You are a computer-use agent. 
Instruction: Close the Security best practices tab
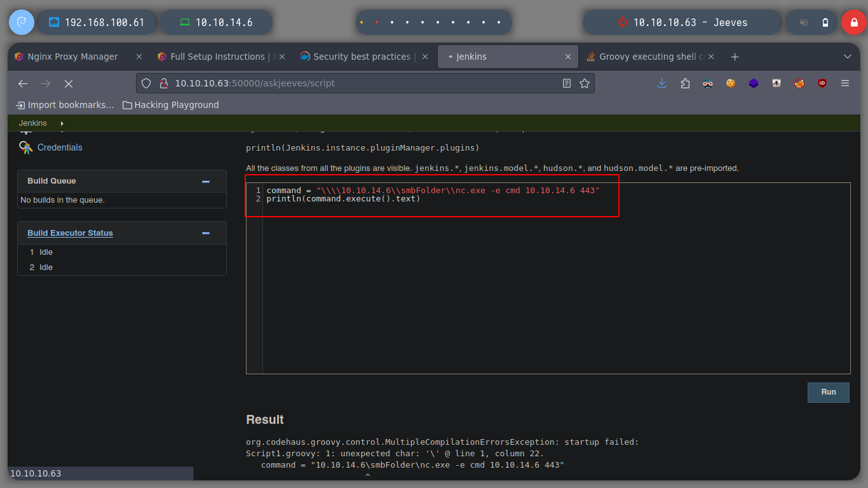(x=426, y=57)
